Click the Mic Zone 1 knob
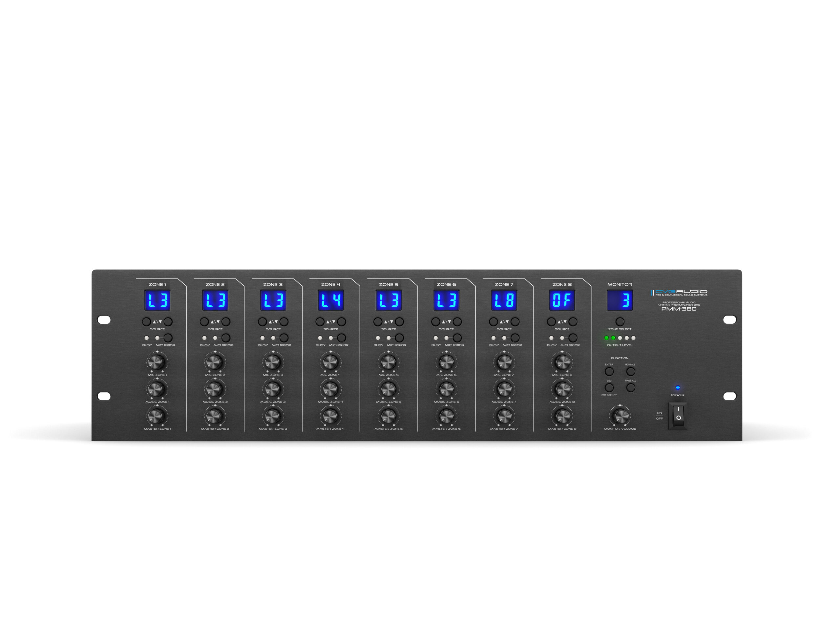Viewport: 840px width, 638px height. (157, 362)
